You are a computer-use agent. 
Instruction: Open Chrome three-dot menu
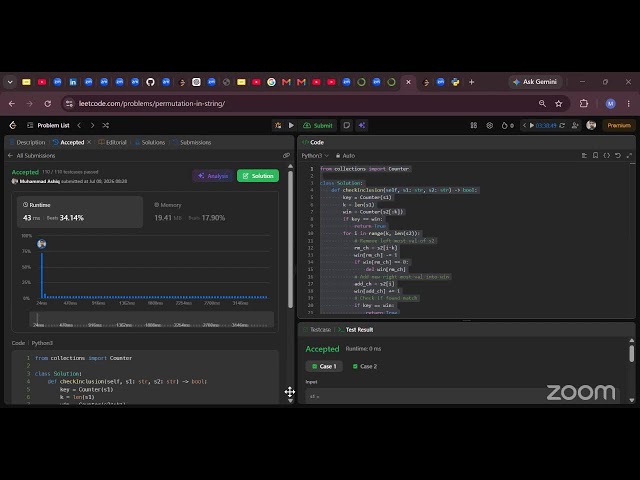click(629, 104)
